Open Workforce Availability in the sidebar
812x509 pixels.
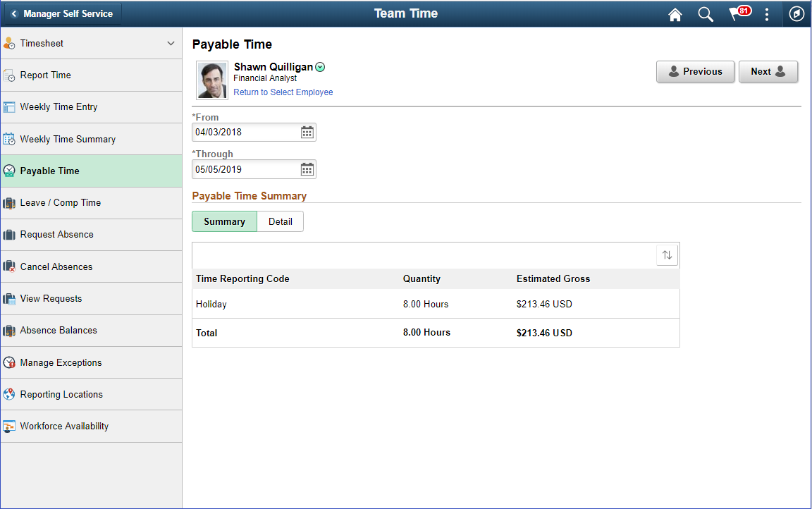coord(91,426)
